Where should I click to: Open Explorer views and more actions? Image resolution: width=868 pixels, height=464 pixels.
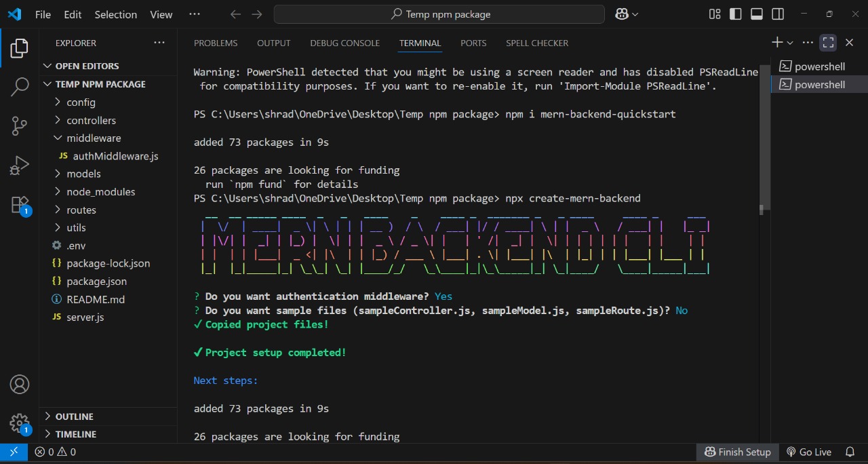tap(159, 43)
